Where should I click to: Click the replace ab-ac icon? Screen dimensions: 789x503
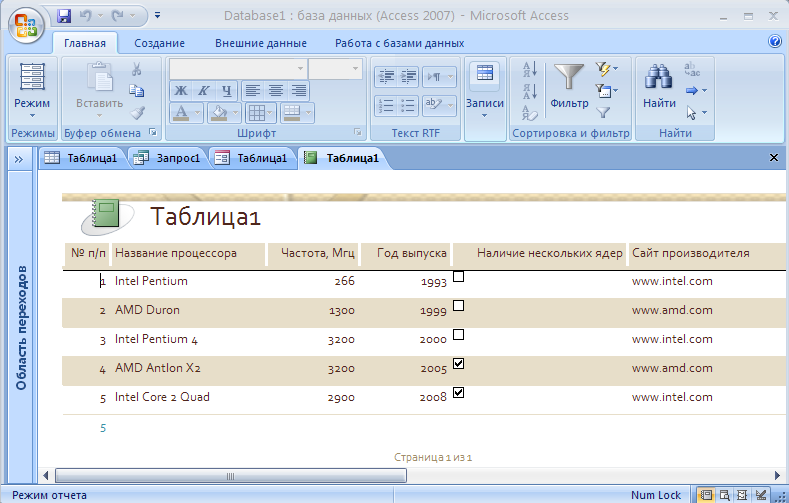pos(692,69)
